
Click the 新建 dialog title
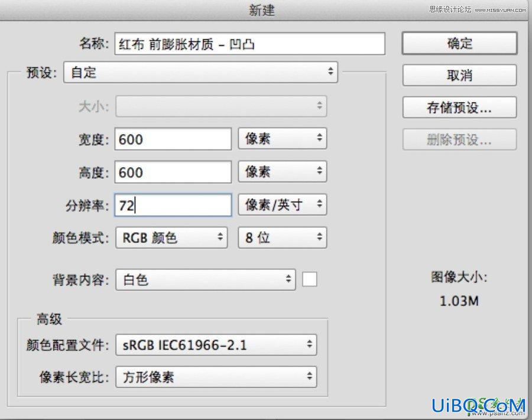pyautogui.click(x=262, y=10)
